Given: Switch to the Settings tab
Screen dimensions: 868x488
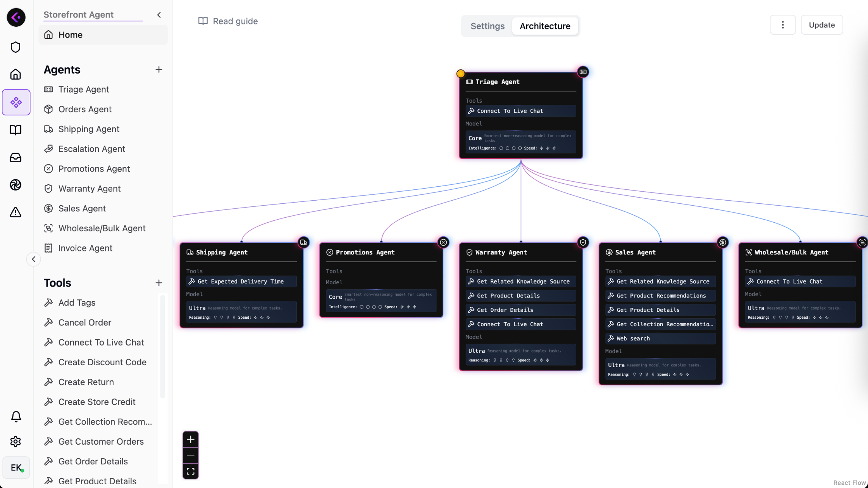Looking at the screenshot, I should point(487,26).
